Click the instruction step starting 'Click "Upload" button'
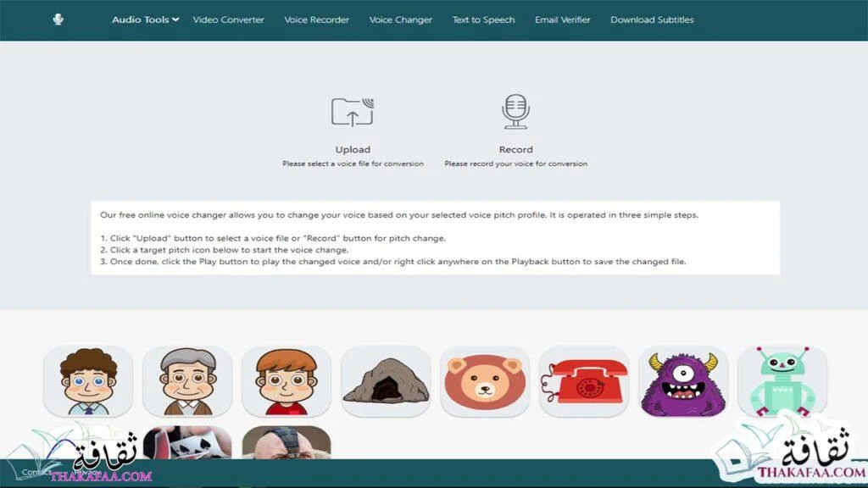This screenshot has width=868, height=488. (x=273, y=238)
